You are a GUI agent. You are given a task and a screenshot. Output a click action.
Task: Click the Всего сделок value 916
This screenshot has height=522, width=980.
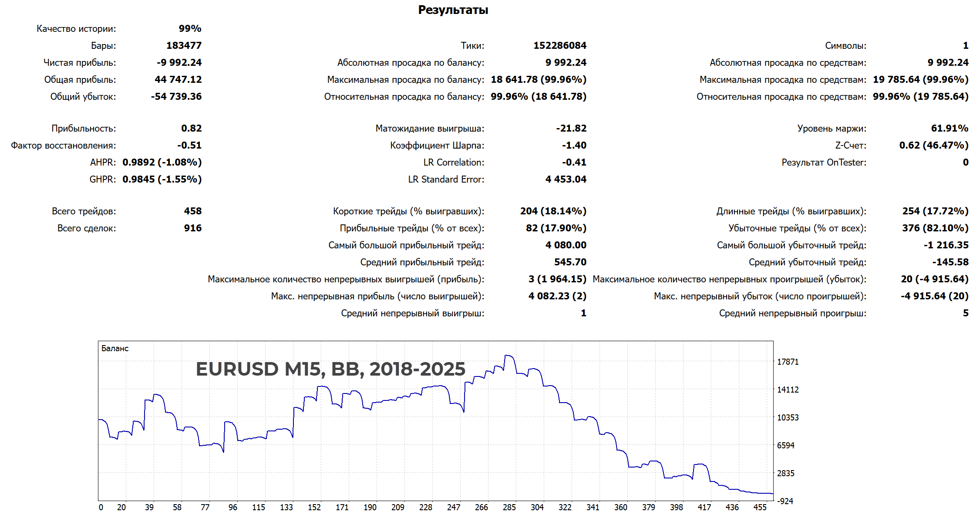(192, 228)
